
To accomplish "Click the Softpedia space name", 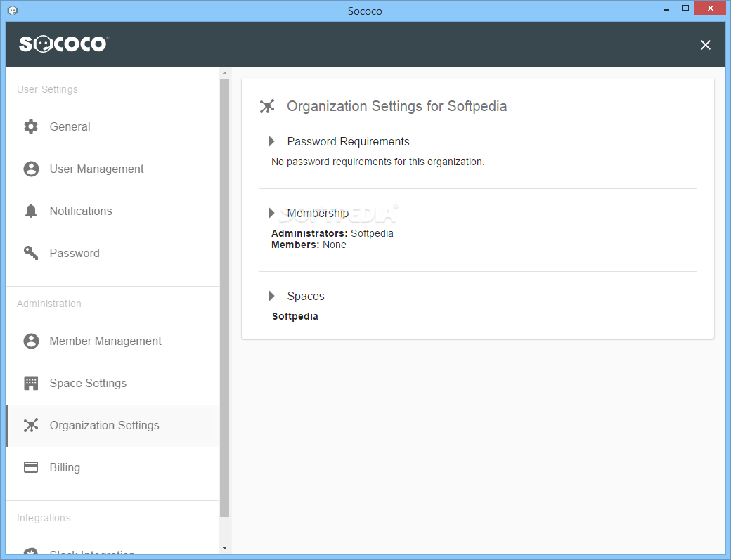I will click(295, 316).
